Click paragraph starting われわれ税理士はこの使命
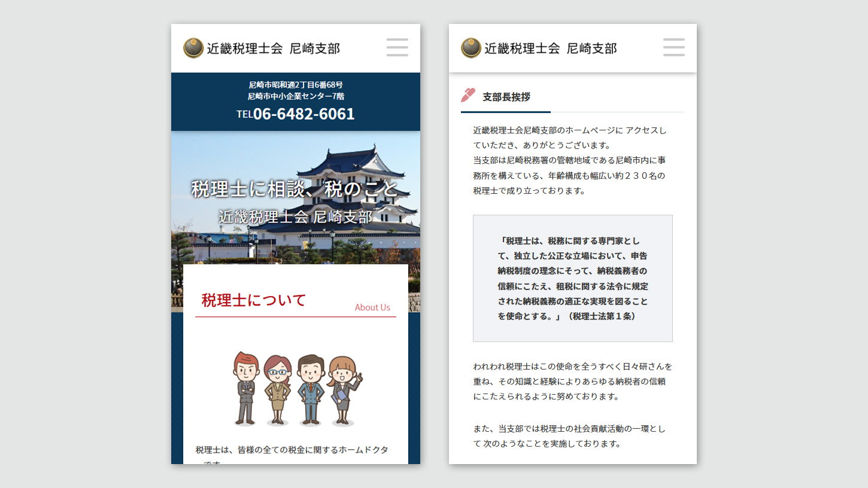 click(x=573, y=381)
